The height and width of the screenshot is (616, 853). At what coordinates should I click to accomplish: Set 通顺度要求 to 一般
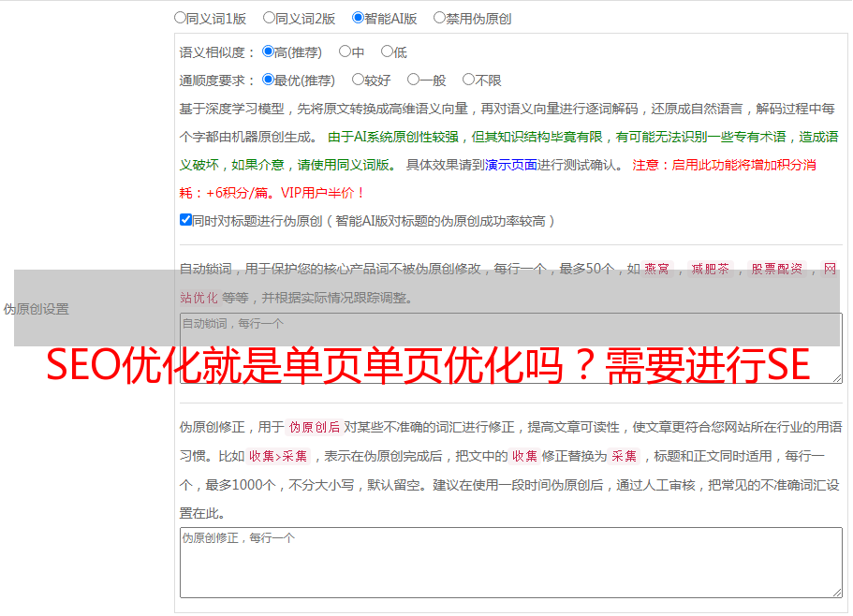(414, 80)
